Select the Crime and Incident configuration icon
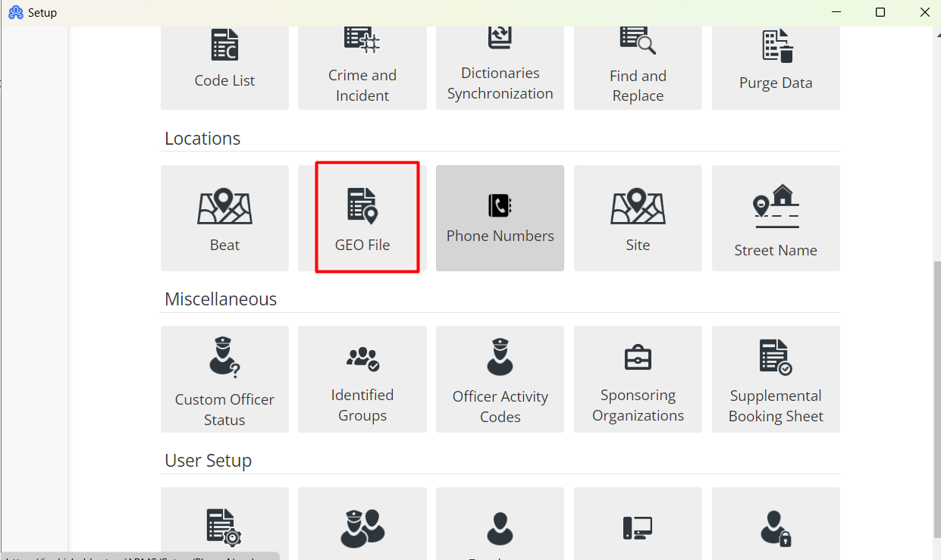The width and height of the screenshot is (941, 560). 362,61
